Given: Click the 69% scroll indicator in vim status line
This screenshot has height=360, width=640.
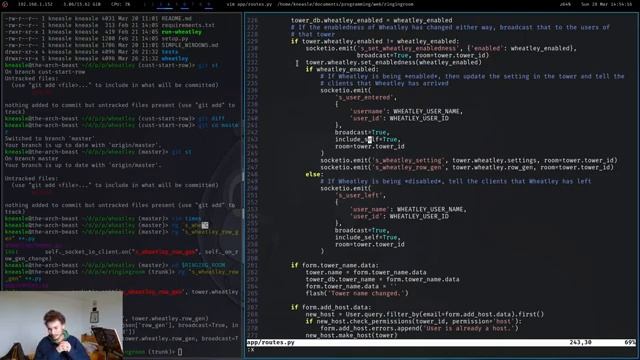Looking at the screenshot, I should click(x=630, y=342).
